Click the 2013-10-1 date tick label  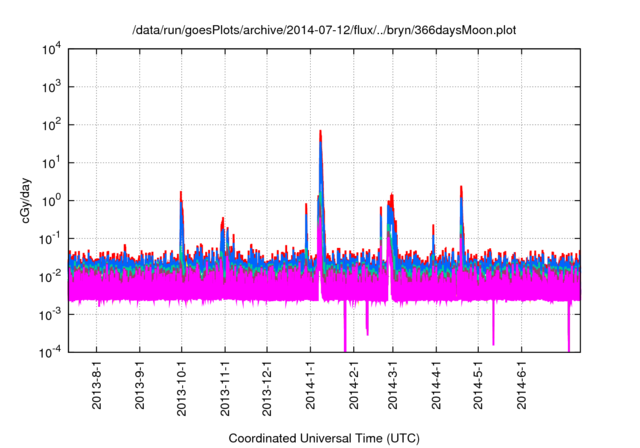[181, 391]
